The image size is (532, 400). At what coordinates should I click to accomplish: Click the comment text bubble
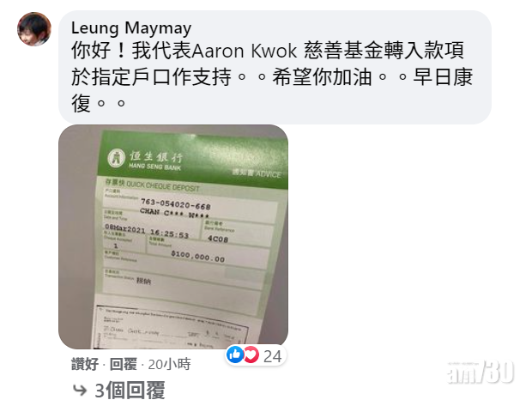click(x=275, y=67)
